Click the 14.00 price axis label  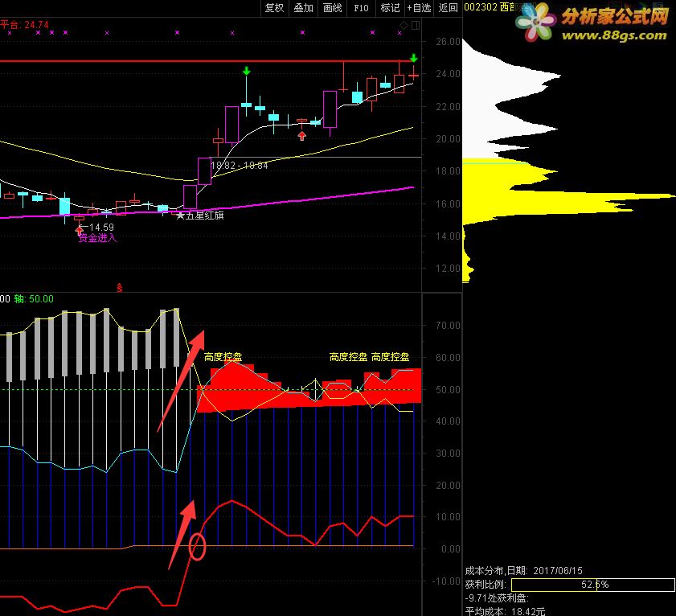click(x=448, y=236)
